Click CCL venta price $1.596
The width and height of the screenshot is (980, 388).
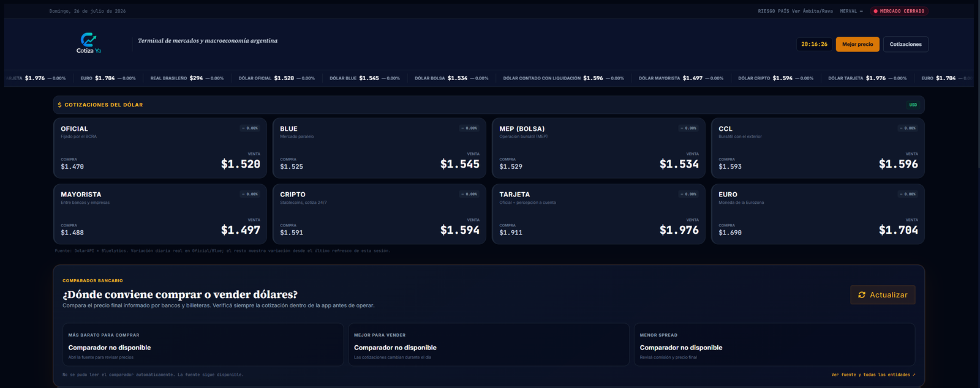(x=899, y=164)
